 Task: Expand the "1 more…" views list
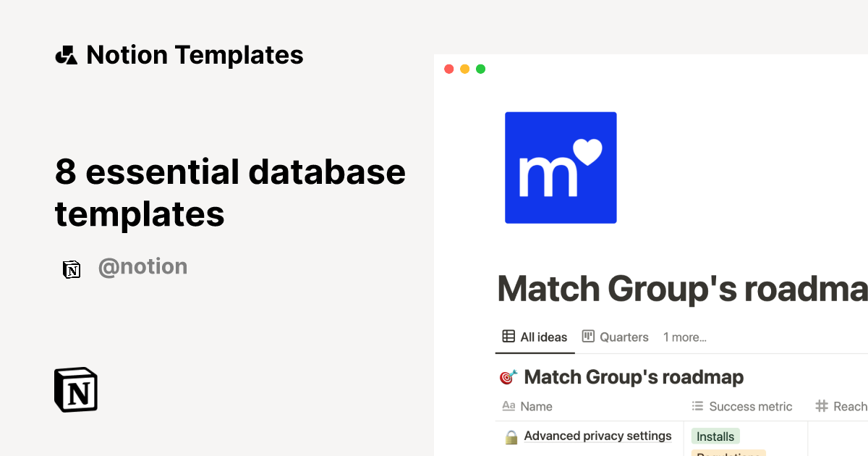pyautogui.click(x=684, y=337)
